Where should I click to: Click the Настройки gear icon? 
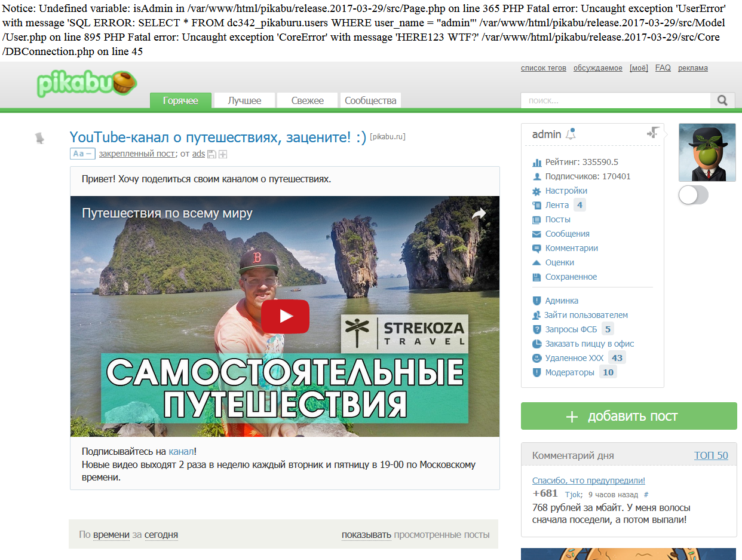[x=536, y=191]
